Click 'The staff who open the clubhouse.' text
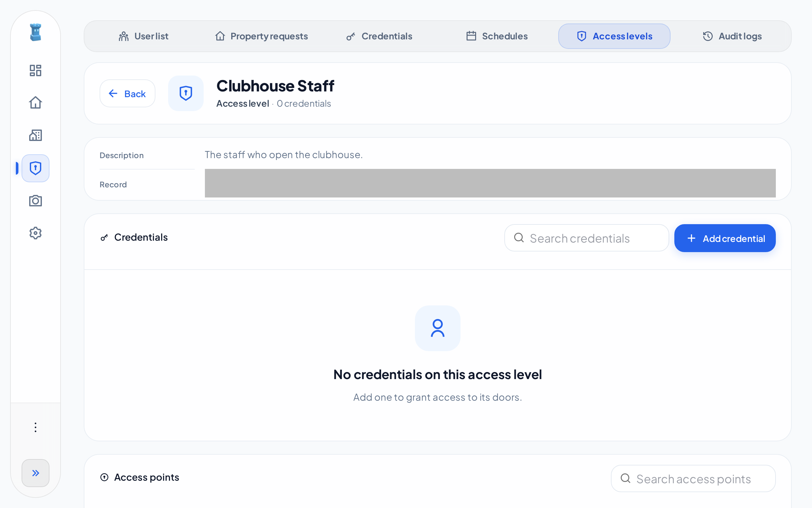812x508 pixels. click(x=284, y=155)
